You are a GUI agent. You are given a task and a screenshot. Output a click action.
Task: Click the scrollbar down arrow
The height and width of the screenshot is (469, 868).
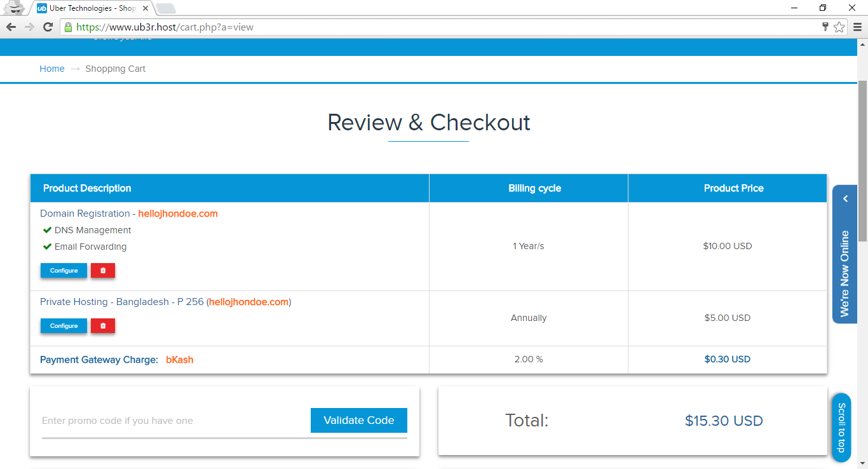click(862, 463)
